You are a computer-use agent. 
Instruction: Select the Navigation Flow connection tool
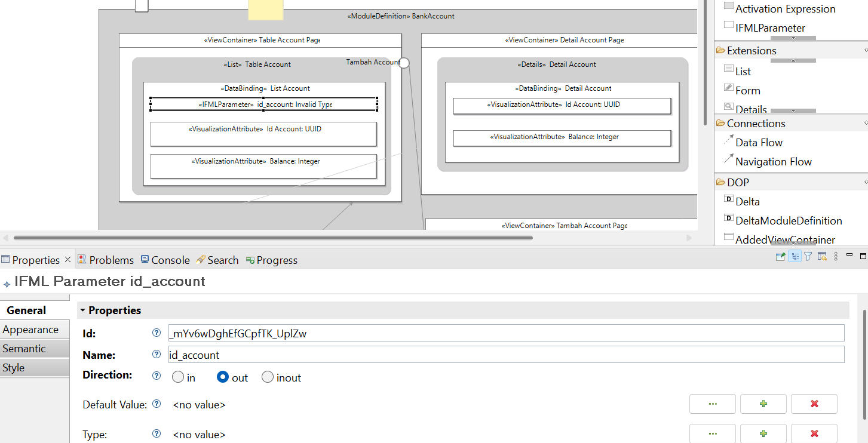tap(768, 161)
